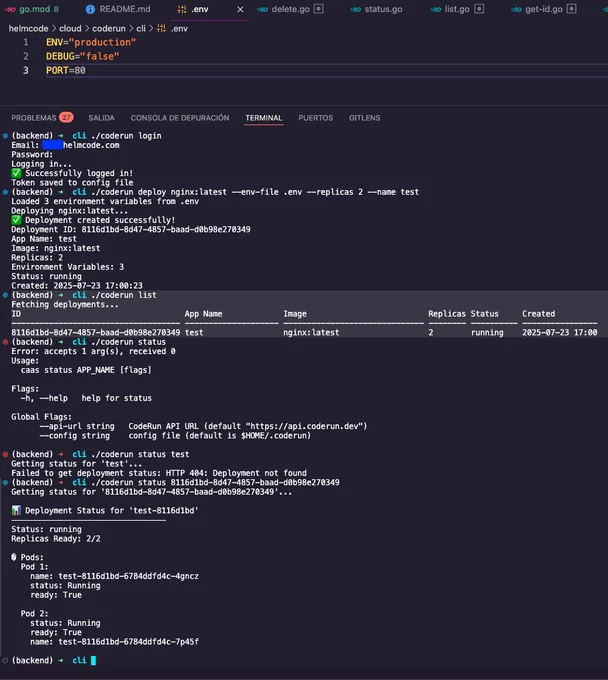Click the Go icon on status.go tab
The height and width of the screenshot is (680, 608).
click(356, 9)
